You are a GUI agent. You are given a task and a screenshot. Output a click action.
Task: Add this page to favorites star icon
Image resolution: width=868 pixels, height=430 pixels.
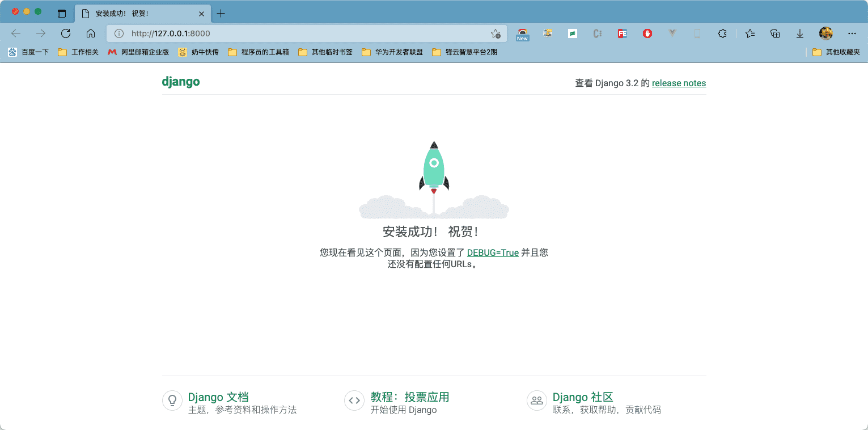[x=496, y=33]
